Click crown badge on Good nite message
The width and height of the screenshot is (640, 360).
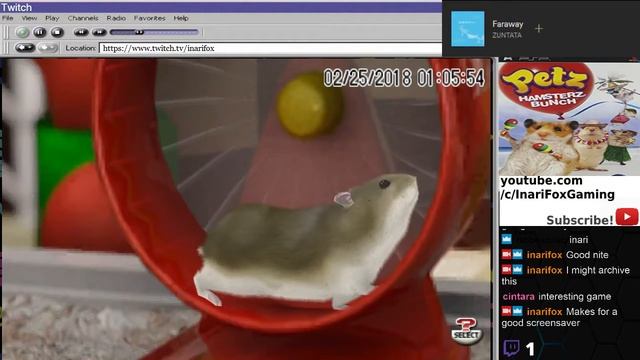517,254
